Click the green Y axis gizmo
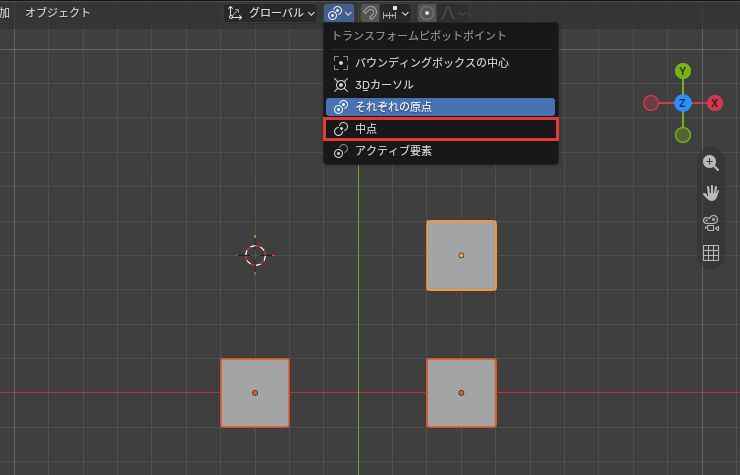 tap(683, 71)
